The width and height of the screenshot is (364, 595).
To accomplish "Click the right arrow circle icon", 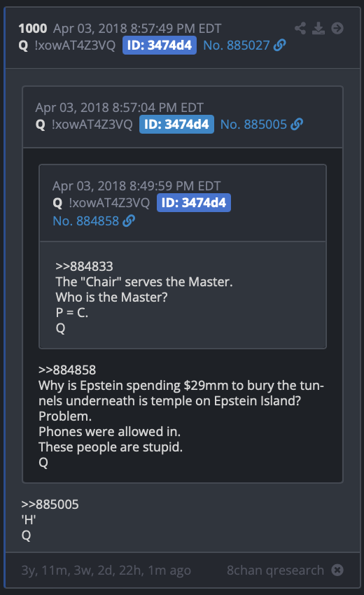I will (x=337, y=28).
